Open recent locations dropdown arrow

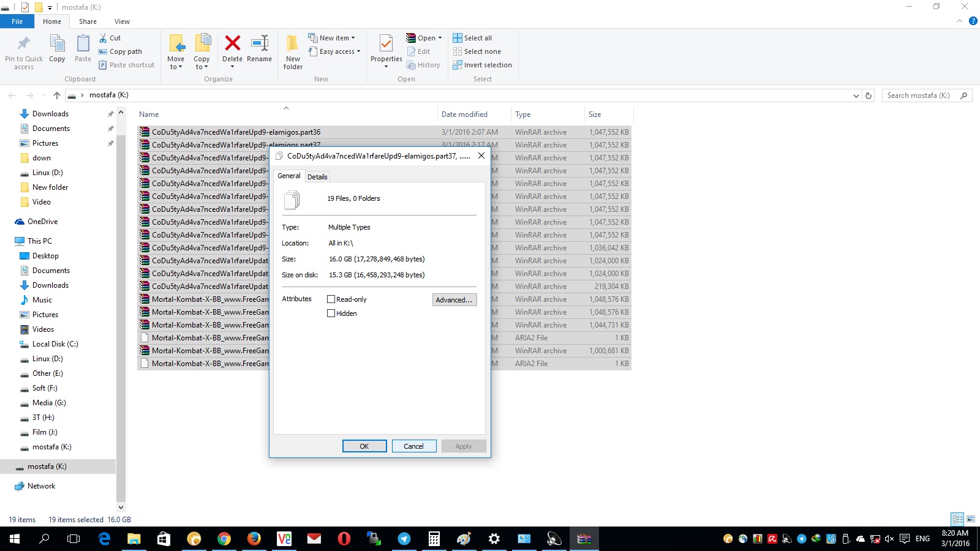click(44, 96)
